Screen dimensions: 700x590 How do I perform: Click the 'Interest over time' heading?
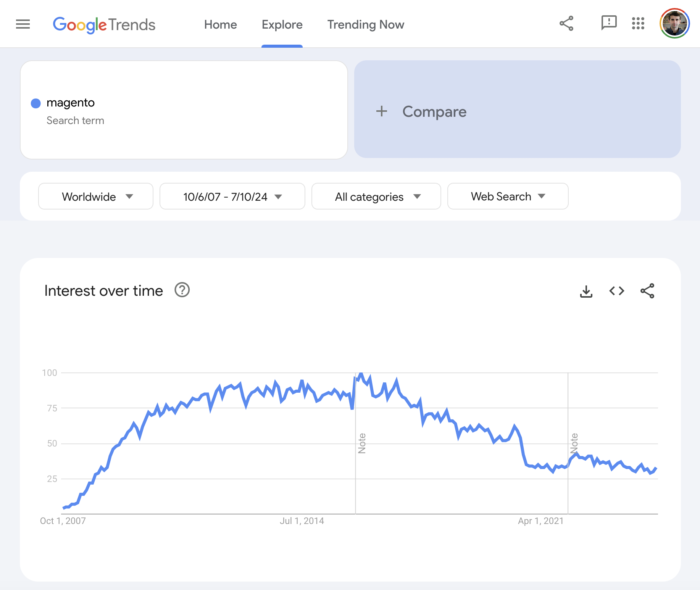pos(104,291)
